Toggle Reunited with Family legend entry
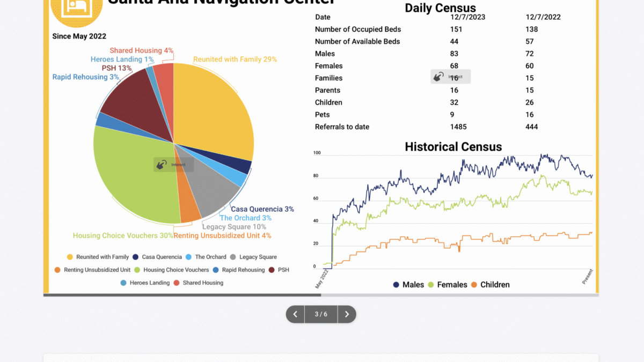 click(x=98, y=257)
